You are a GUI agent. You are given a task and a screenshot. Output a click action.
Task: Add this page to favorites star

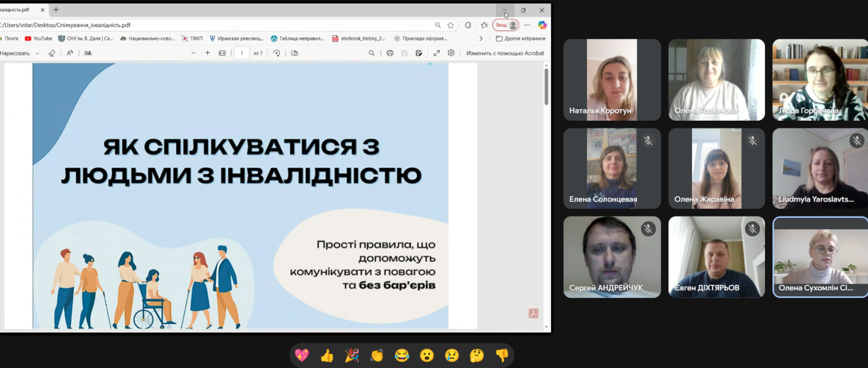point(450,25)
